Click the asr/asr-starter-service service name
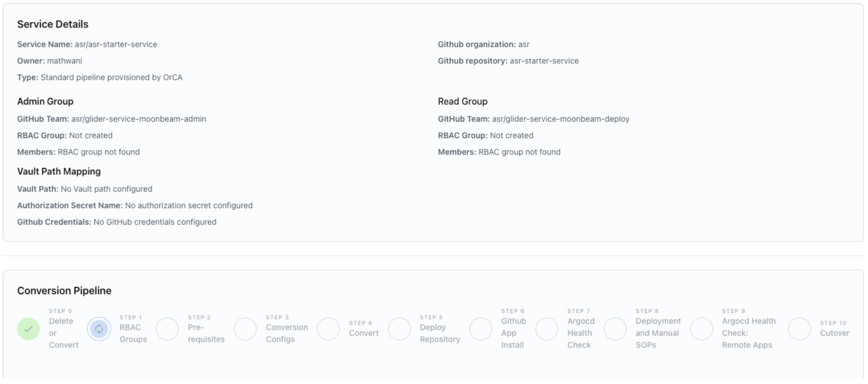Viewport: 868px width, 384px height. pos(116,45)
